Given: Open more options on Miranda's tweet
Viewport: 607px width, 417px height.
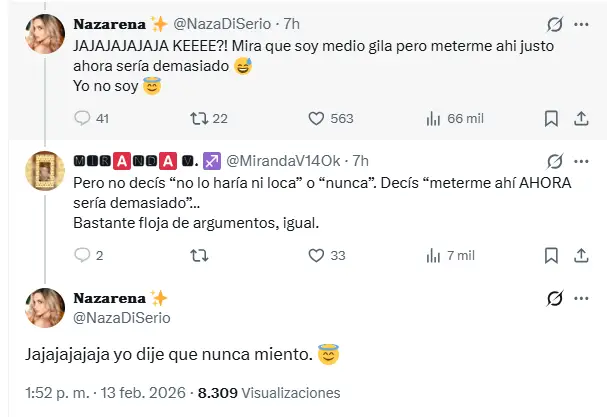Looking at the screenshot, I should [582, 160].
